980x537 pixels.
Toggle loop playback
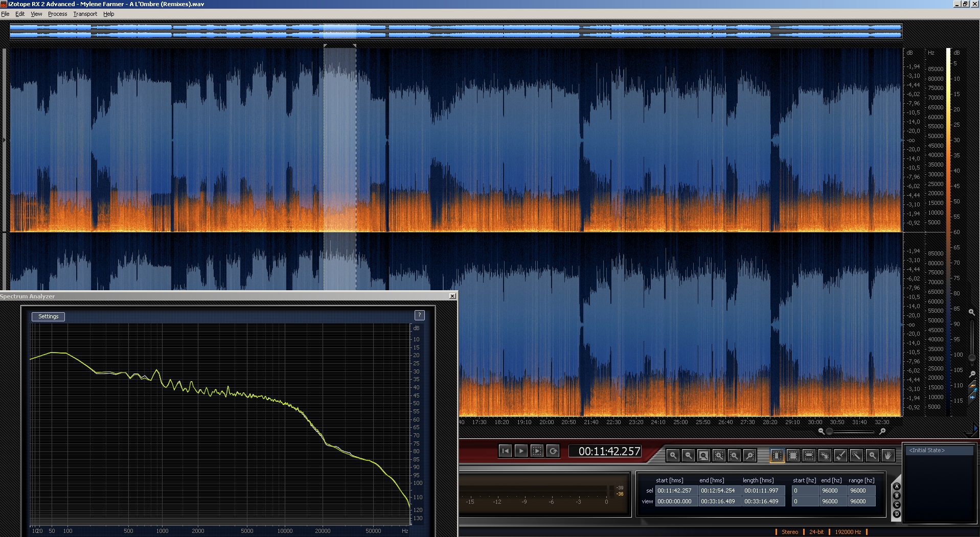[x=553, y=451]
